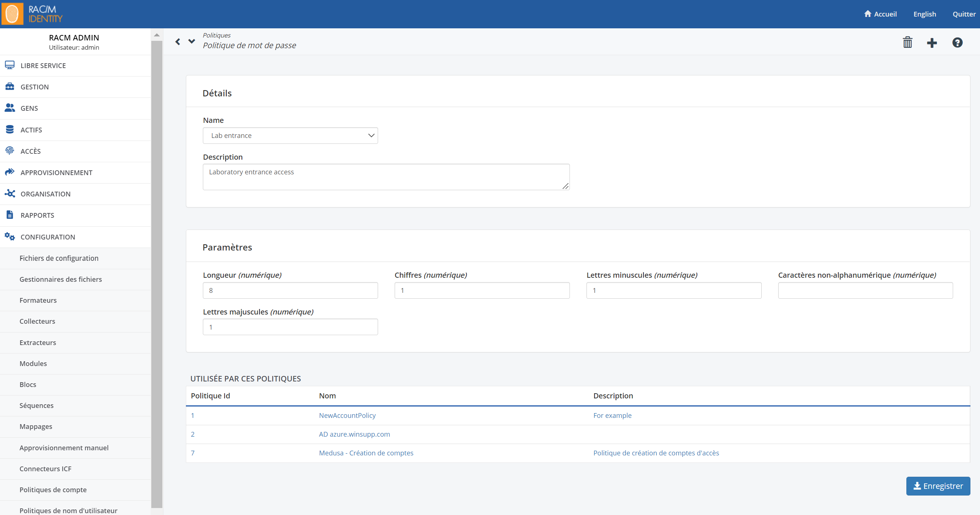Screen dimensions: 980x515
Task: Click the CONFIGURATION settings icon
Action: 10,237
